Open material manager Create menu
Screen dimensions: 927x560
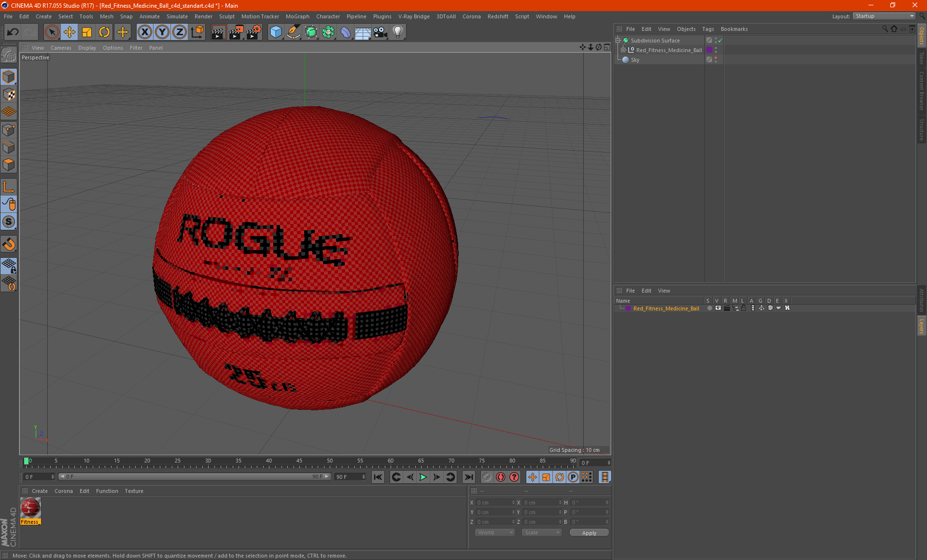tap(40, 491)
